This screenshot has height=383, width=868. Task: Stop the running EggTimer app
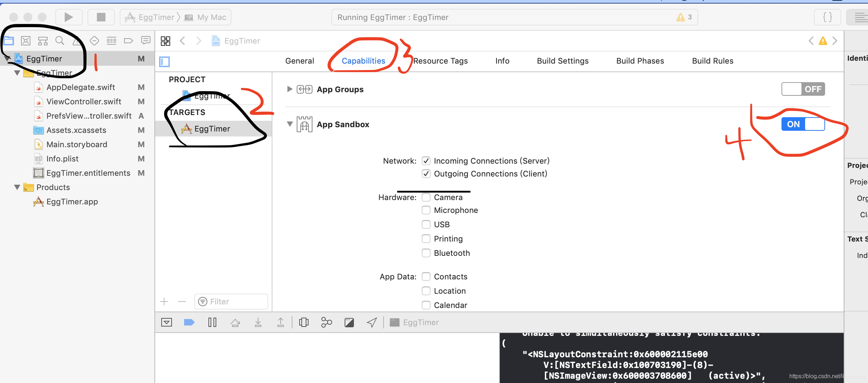101,17
